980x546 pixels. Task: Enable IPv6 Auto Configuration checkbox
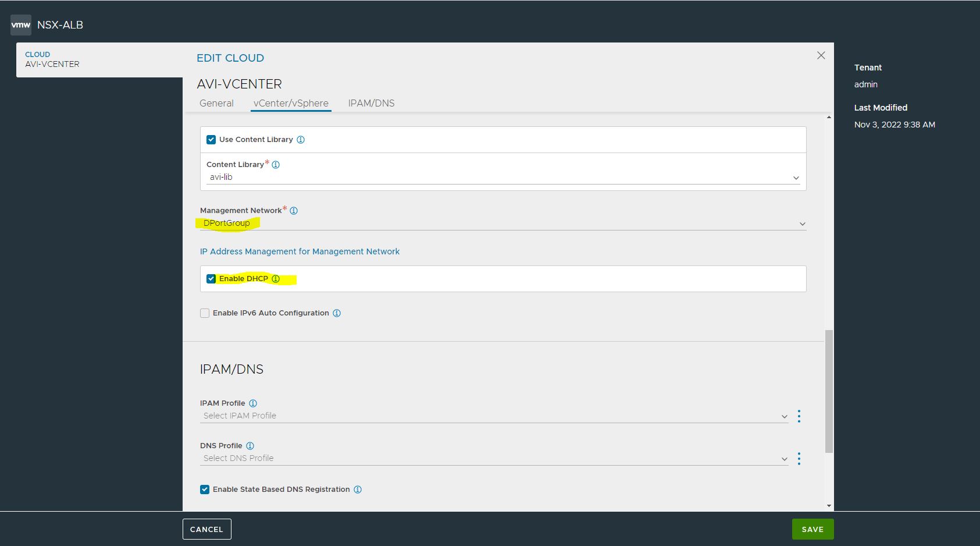tap(205, 313)
